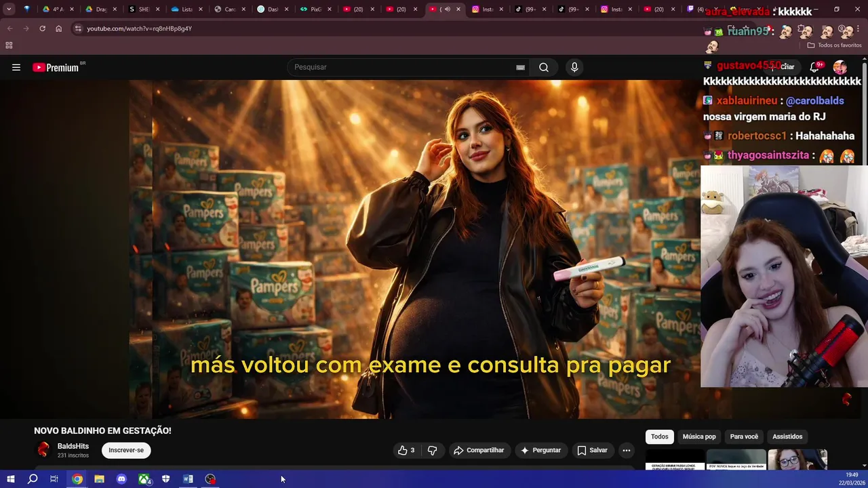View site information icon in address bar

coord(78,28)
